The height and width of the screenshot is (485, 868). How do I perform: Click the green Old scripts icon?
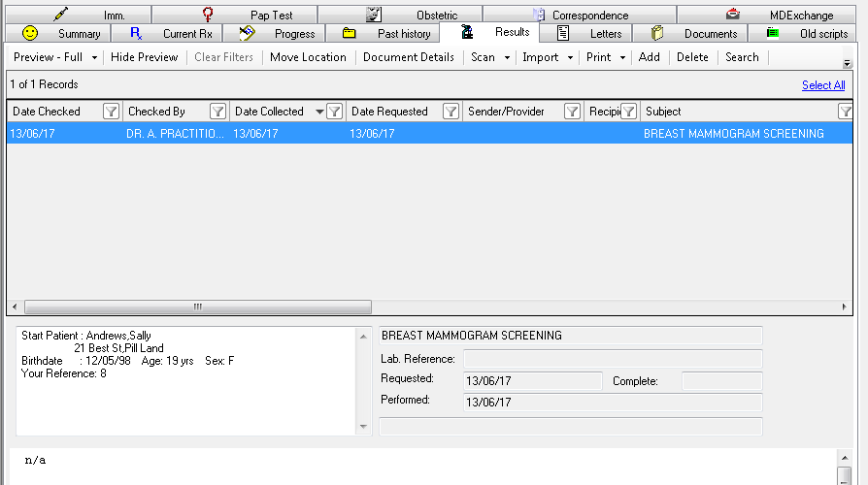click(x=773, y=33)
